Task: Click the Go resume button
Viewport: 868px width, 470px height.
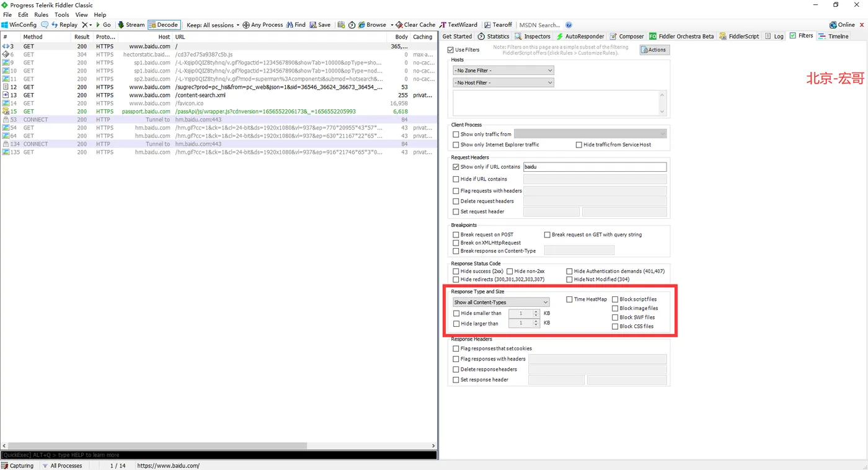Action: [103, 25]
